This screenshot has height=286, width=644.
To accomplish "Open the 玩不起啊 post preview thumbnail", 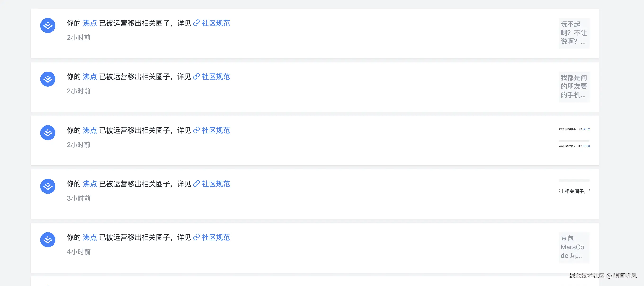I will 574,33.
